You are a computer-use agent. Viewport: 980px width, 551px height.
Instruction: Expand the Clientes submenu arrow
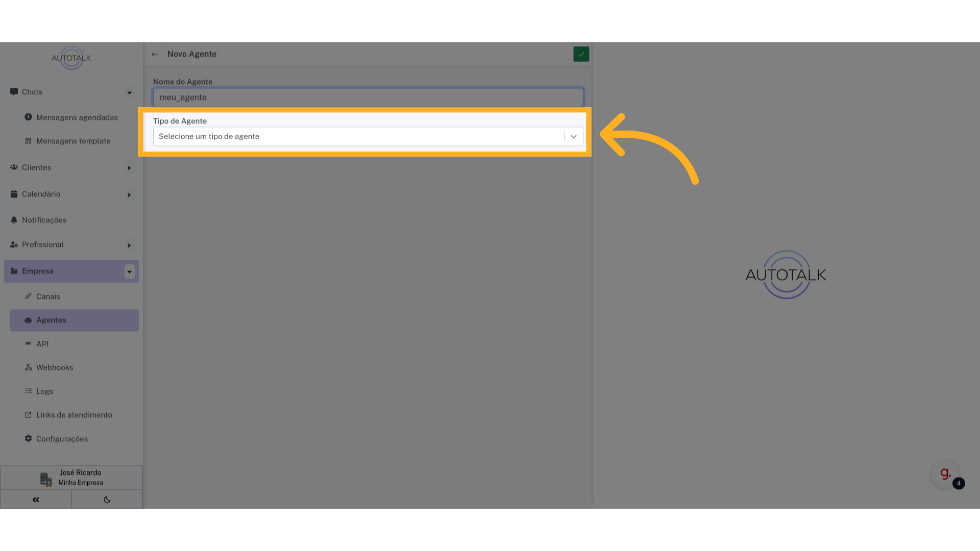[x=130, y=168]
